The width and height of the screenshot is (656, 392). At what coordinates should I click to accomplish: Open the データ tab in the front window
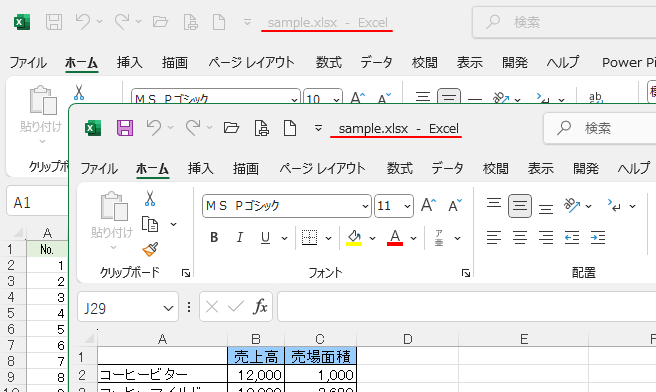[448, 169]
